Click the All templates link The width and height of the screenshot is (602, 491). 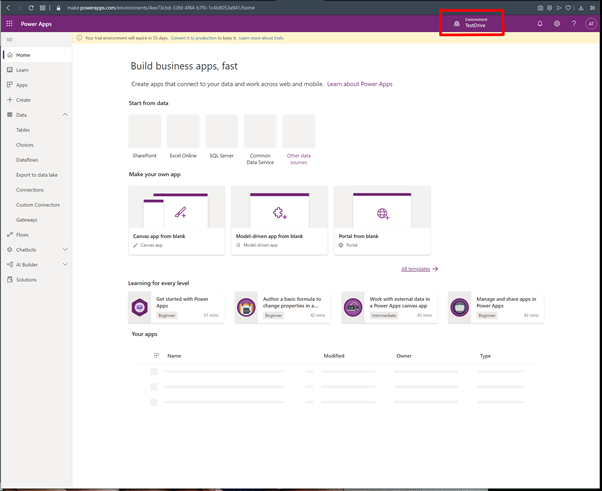[419, 269]
